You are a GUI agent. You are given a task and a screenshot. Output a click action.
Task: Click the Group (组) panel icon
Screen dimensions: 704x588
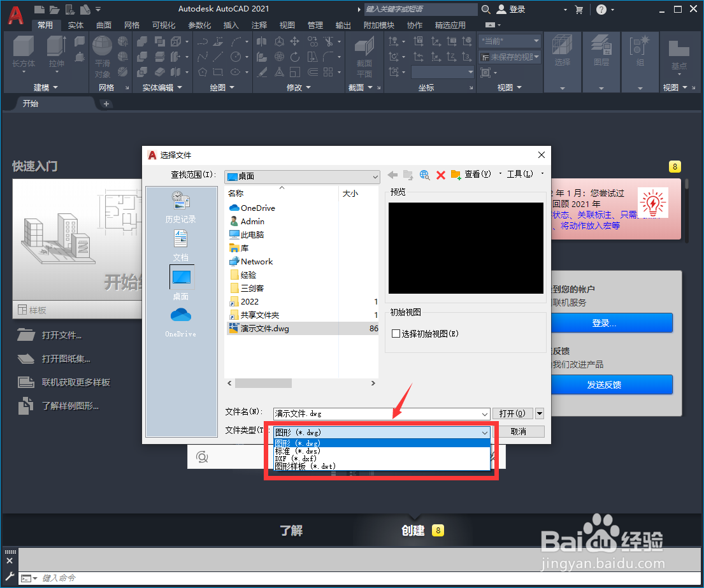tap(640, 46)
